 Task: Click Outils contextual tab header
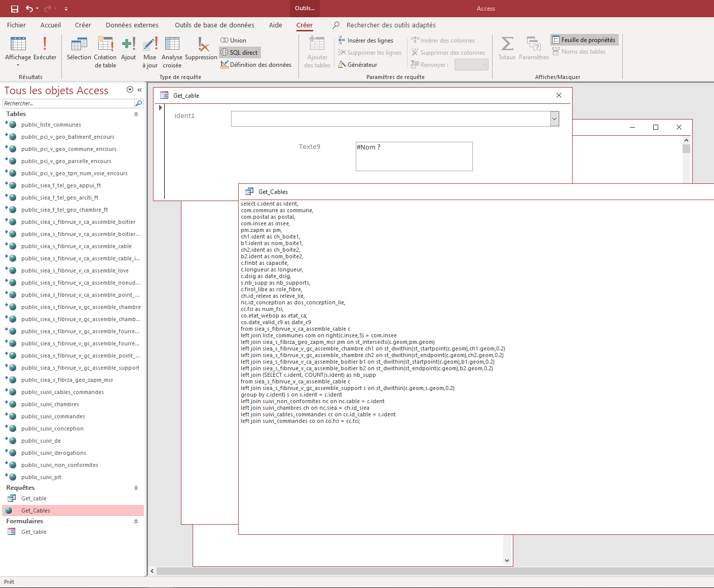pos(305,8)
